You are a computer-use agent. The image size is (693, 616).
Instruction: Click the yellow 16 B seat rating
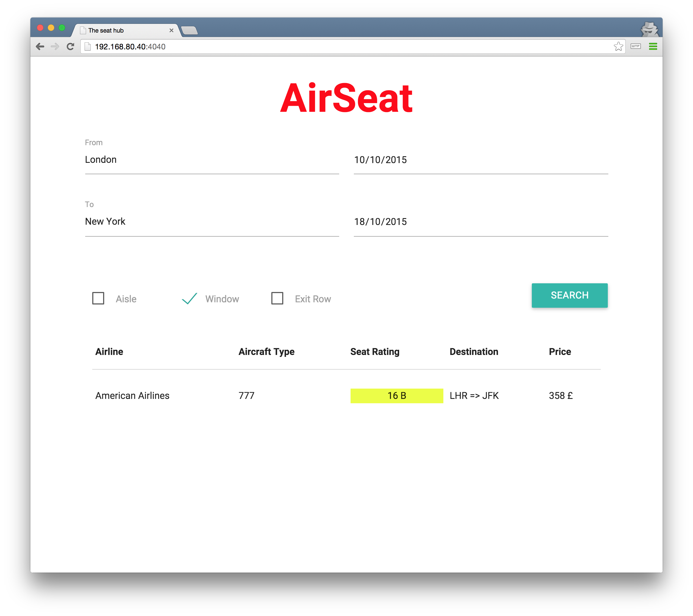(x=396, y=396)
